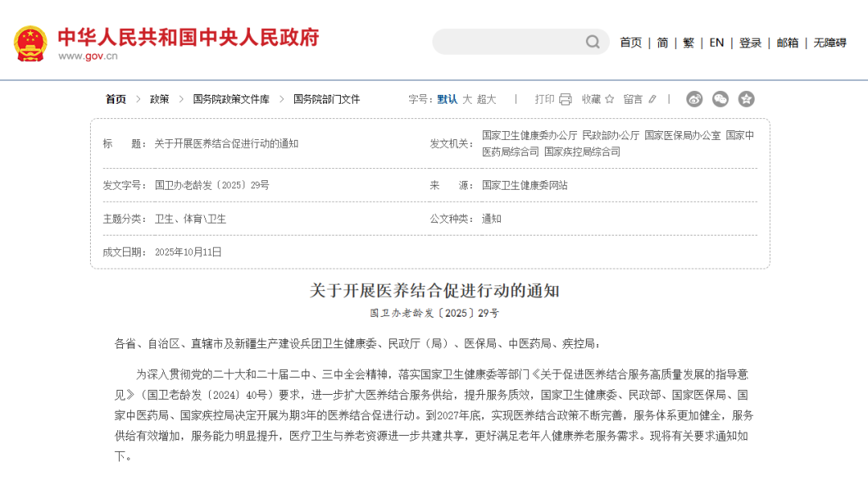Set font size to 大

[467, 99]
